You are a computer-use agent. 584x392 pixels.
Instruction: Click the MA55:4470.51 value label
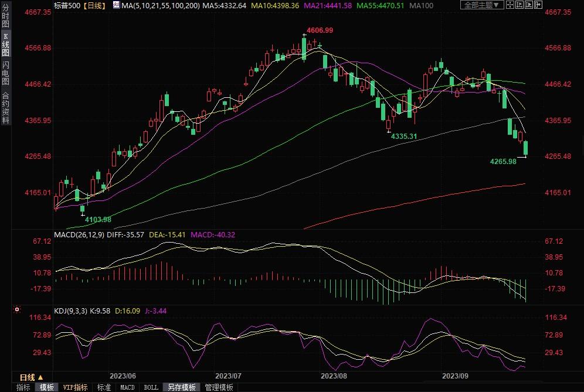381,6
